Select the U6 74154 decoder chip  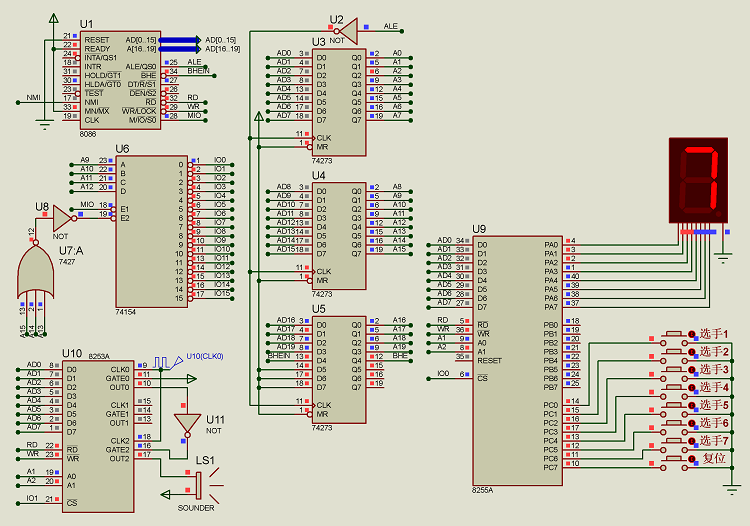coord(152,231)
